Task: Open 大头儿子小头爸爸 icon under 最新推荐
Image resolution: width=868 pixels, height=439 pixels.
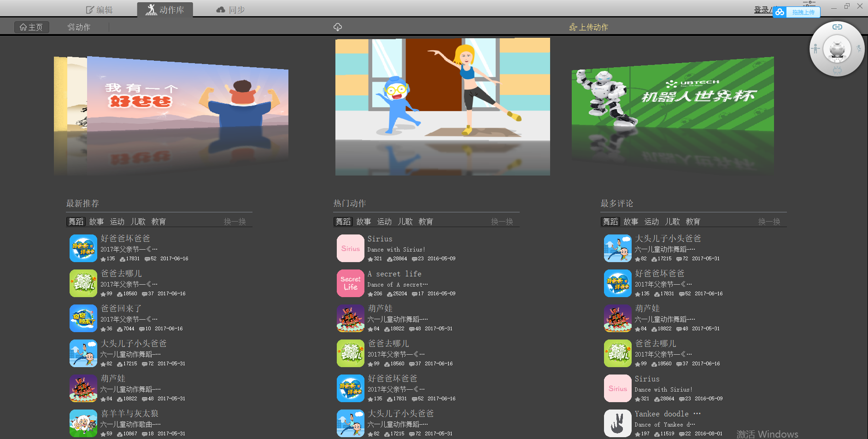Action: click(x=83, y=353)
